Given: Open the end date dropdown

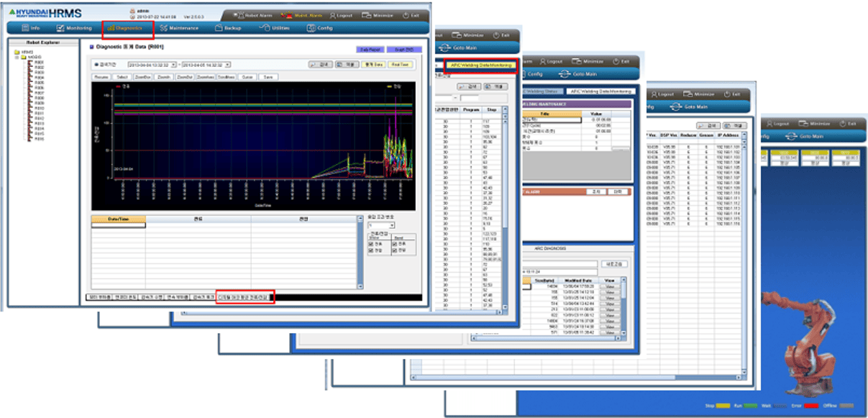Looking at the screenshot, I should click(227, 65).
